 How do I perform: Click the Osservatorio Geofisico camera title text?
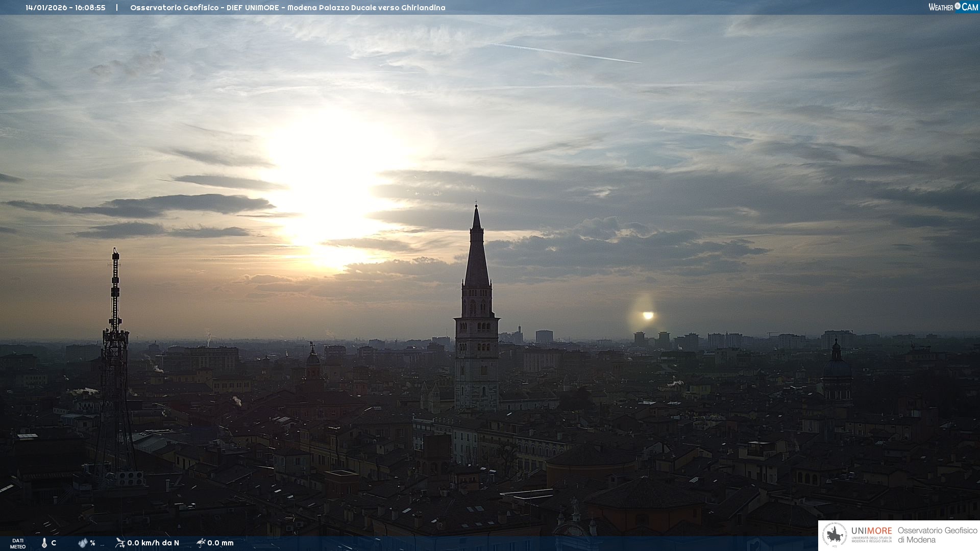pyautogui.click(x=287, y=8)
